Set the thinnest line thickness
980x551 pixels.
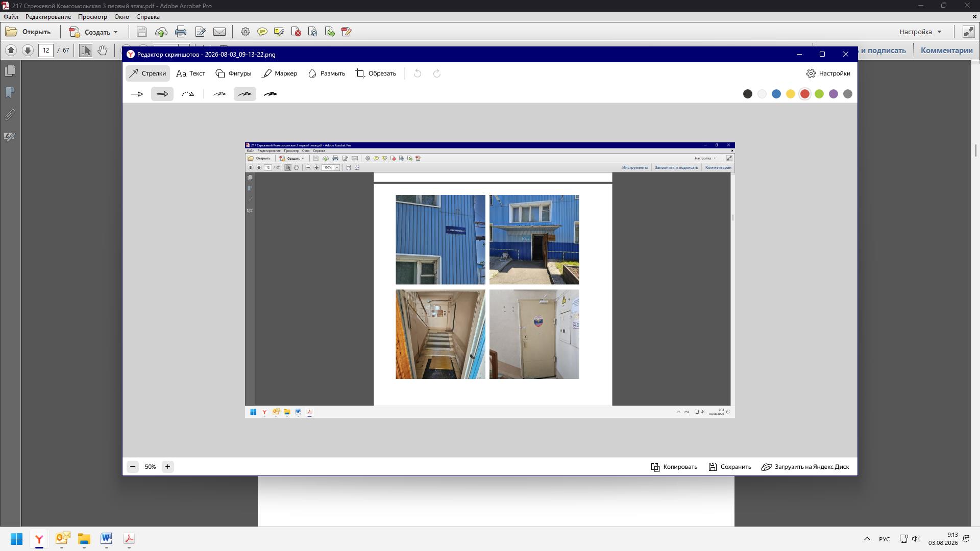coord(219,94)
